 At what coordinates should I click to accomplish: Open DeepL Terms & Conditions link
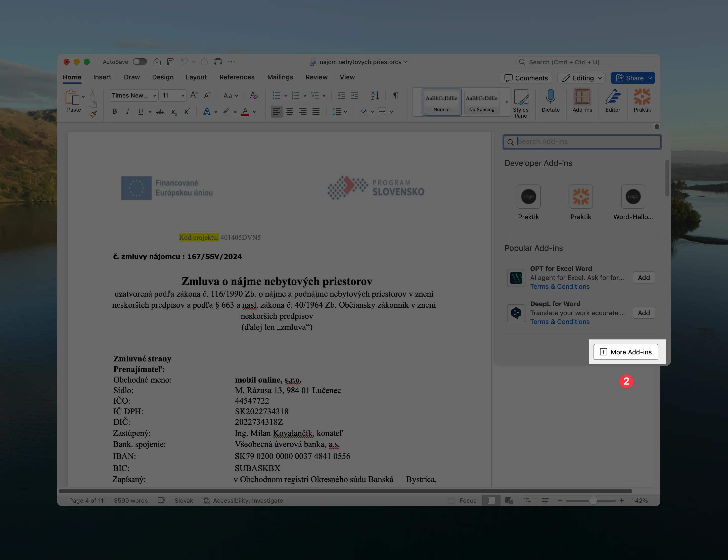(x=560, y=322)
